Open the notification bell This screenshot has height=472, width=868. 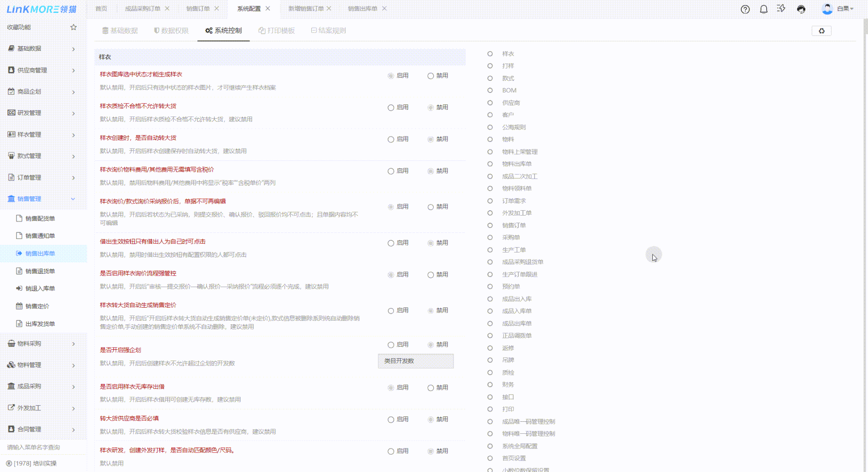[764, 9]
